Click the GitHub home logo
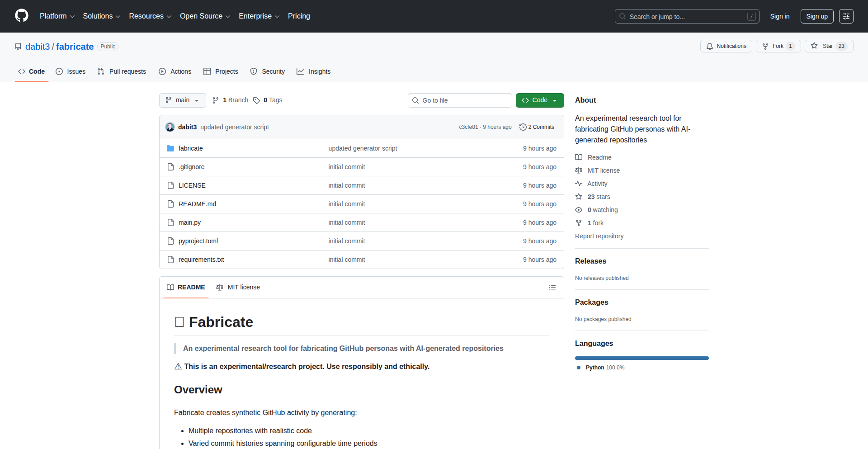 point(21,16)
